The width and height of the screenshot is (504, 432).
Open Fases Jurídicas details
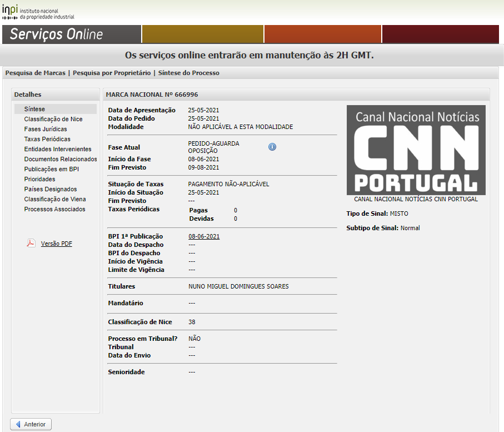(46, 129)
